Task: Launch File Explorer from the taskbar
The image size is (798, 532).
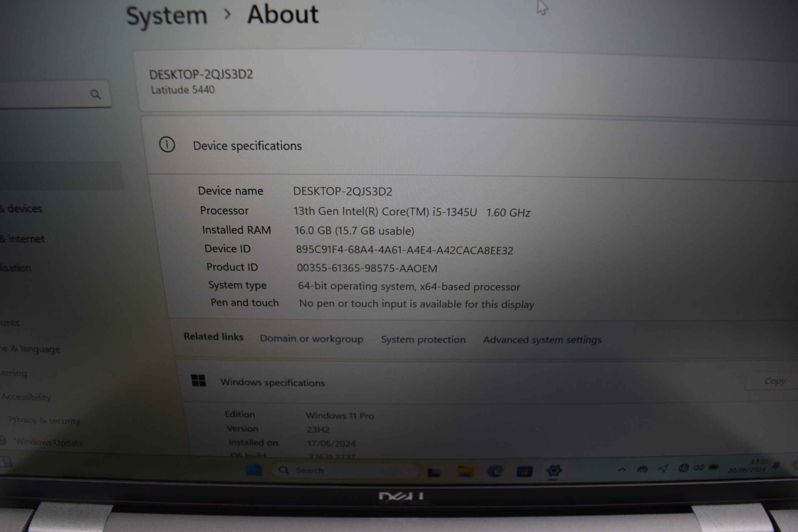Action: click(x=466, y=472)
